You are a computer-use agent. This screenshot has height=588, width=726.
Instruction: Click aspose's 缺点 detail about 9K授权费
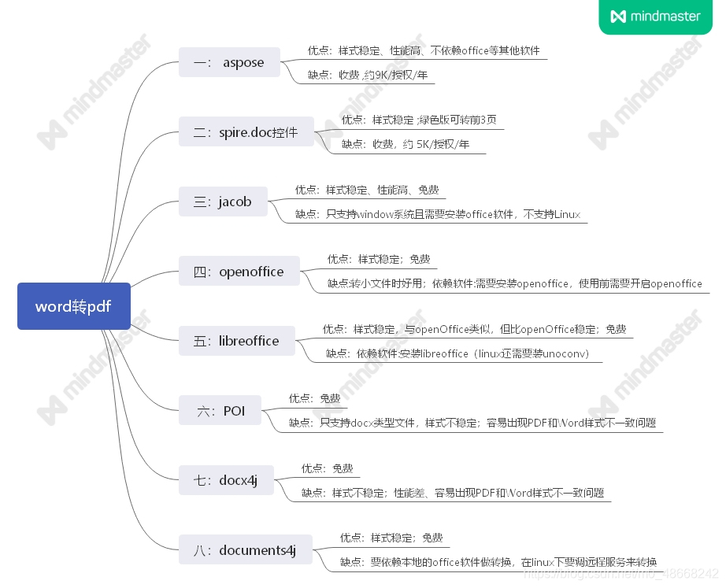[367, 75]
